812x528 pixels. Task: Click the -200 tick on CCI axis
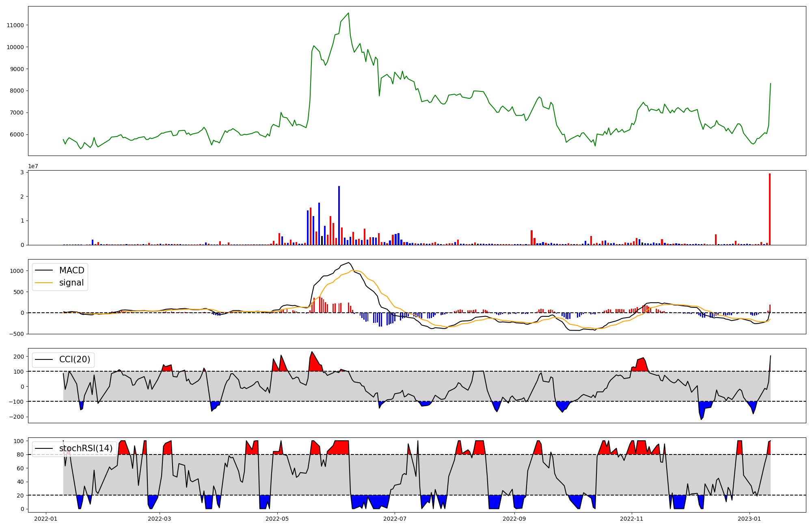point(16,417)
